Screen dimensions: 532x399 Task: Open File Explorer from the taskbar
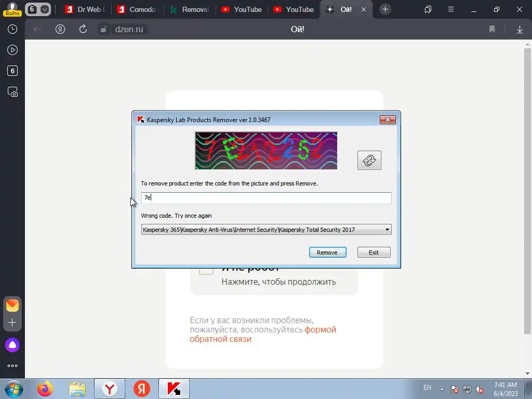click(x=77, y=389)
